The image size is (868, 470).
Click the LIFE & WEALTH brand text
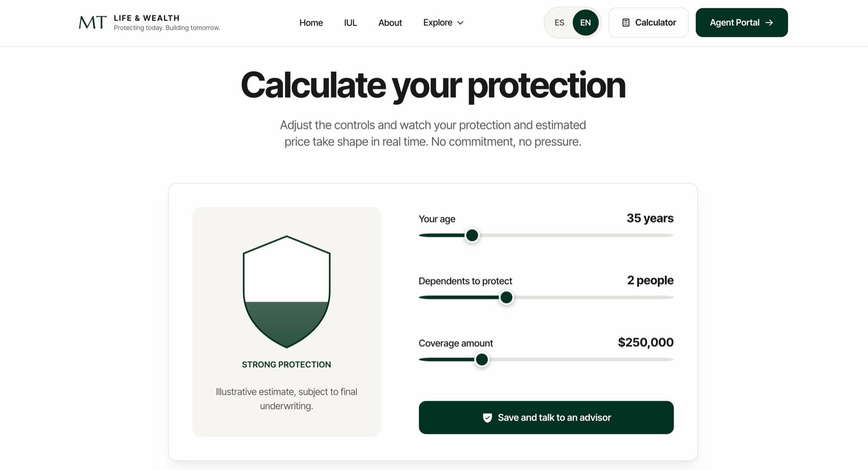pos(147,18)
